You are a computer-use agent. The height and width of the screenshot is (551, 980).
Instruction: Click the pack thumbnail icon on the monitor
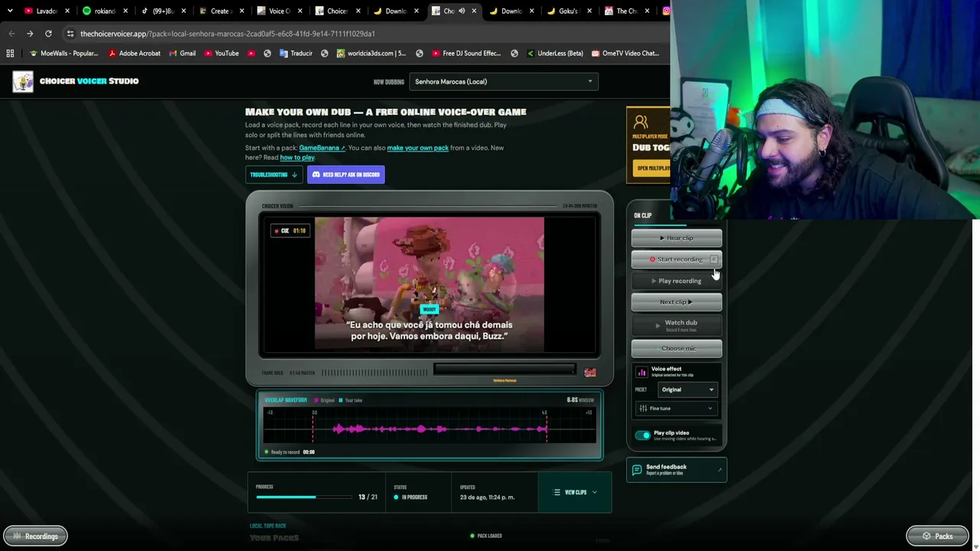pos(590,373)
